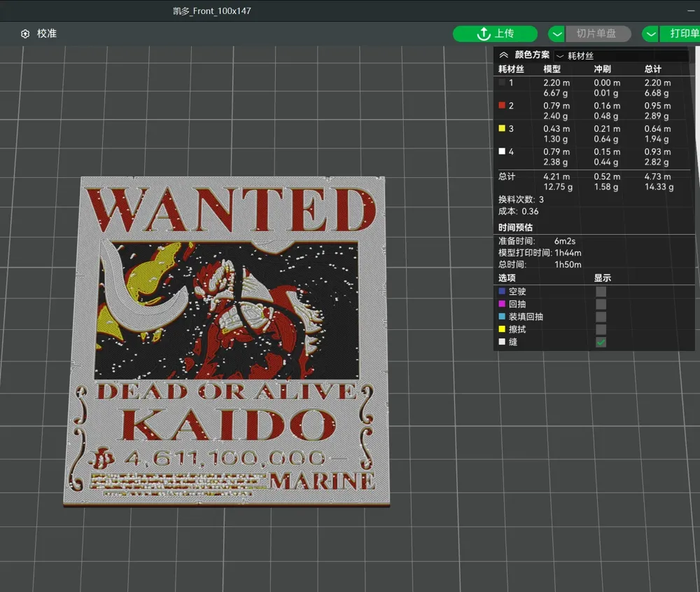
Task: Enable the 空驶 travel display checkbox
Action: click(x=601, y=291)
